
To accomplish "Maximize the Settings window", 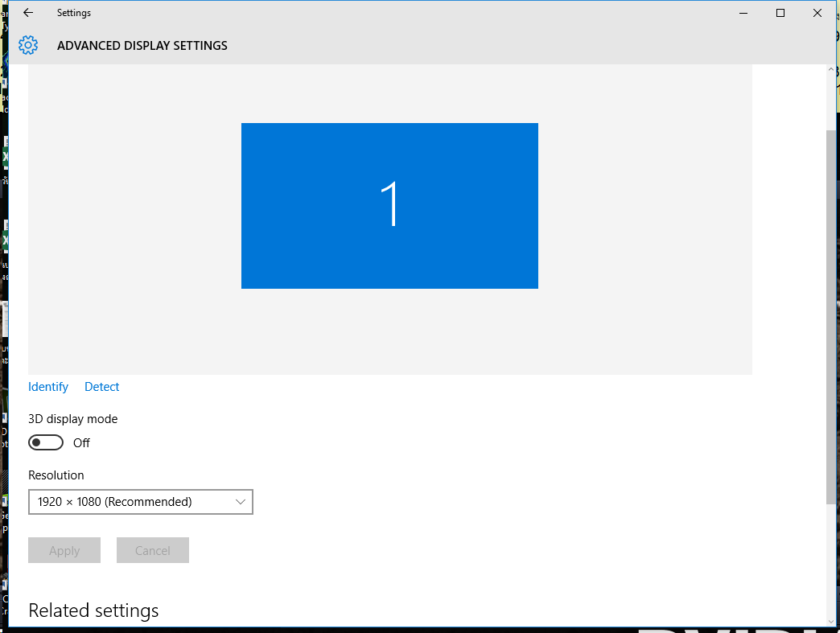I will click(780, 13).
